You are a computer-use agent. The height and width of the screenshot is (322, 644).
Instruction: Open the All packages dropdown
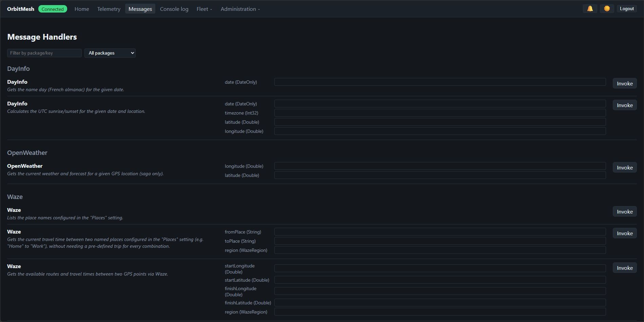110,53
